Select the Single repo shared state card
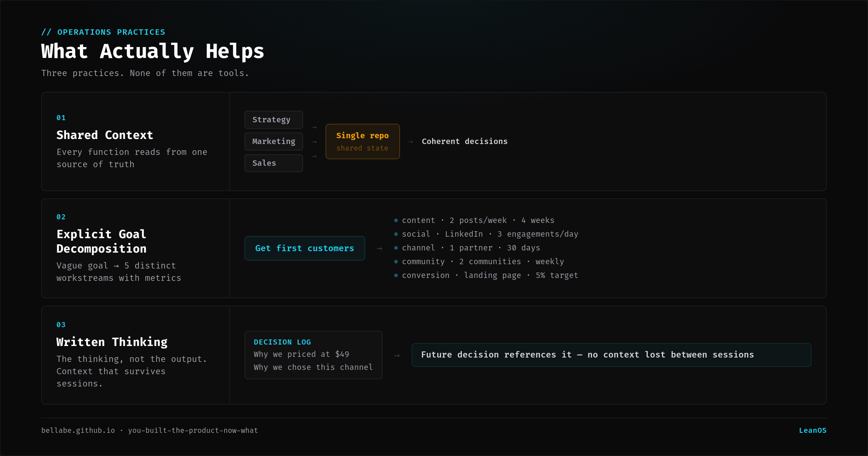 coord(362,142)
